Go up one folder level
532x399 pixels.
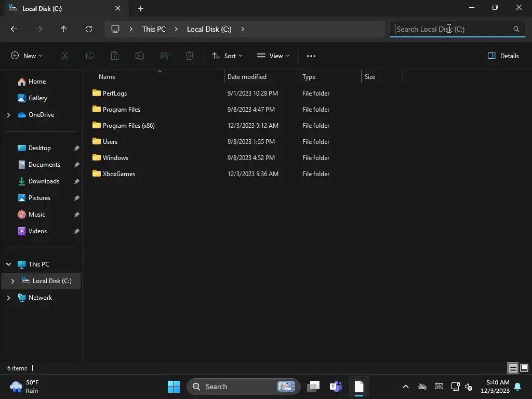tap(64, 29)
